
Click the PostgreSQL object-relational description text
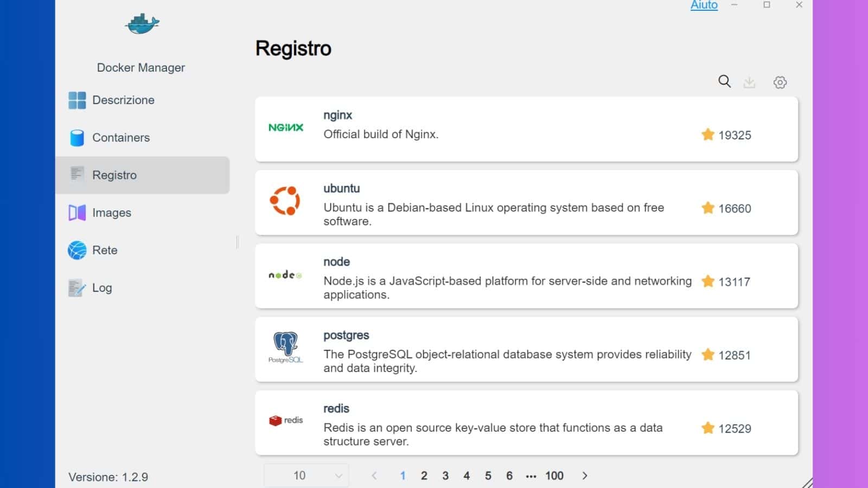click(x=508, y=361)
